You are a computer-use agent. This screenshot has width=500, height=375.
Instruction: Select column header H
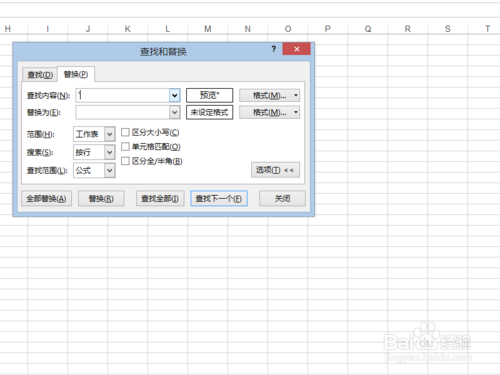[8, 29]
